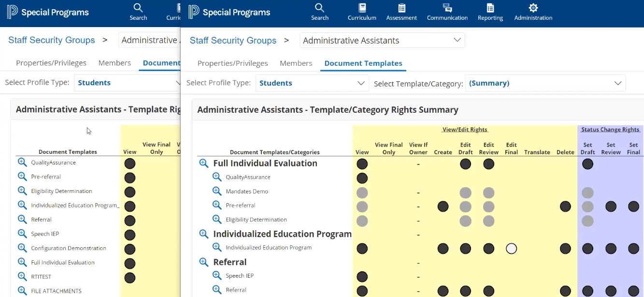Image resolution: width=644 pixels, height=297 pixels.
Task: Zoom icon beside Full Individual Evaluation heading
Action: (x=204, y=163)
